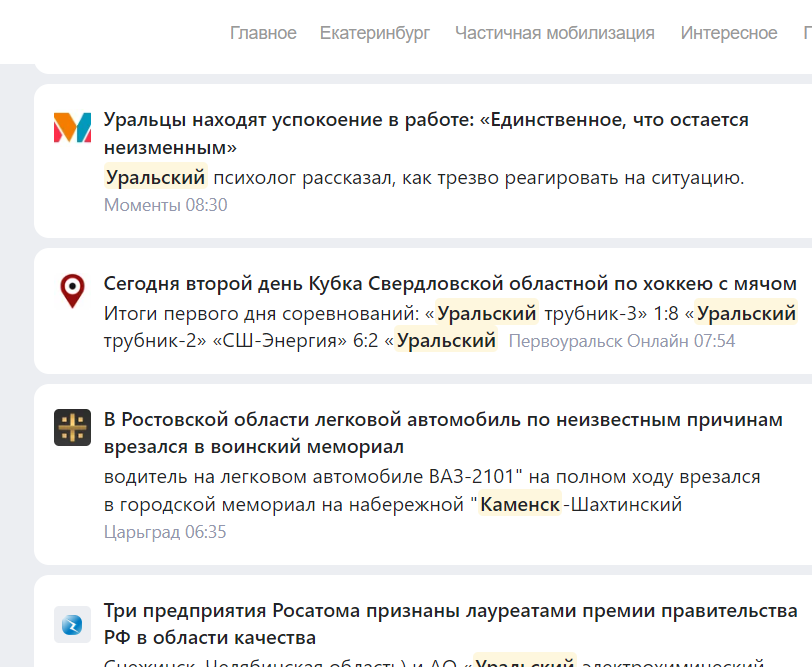The image size is (812, 667).
Task: Click the Царьград source logo icon
Action: tap(72, 427)
